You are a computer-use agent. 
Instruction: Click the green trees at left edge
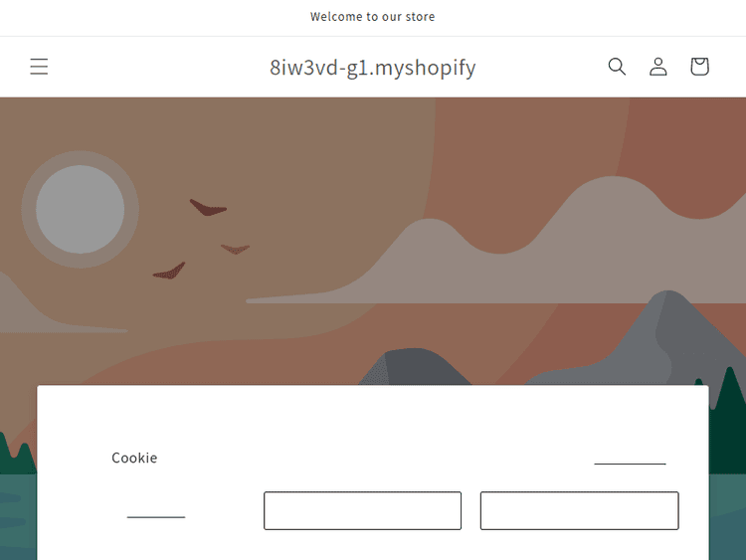[17, 453]
